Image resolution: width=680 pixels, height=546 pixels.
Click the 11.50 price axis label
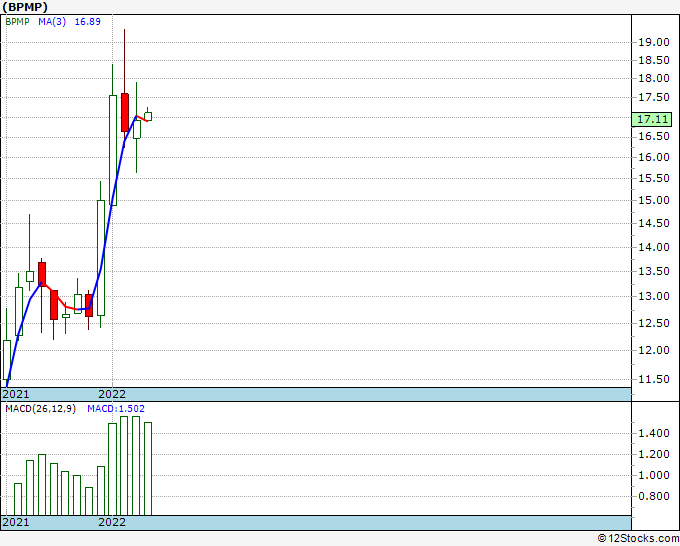click(654, 379)
